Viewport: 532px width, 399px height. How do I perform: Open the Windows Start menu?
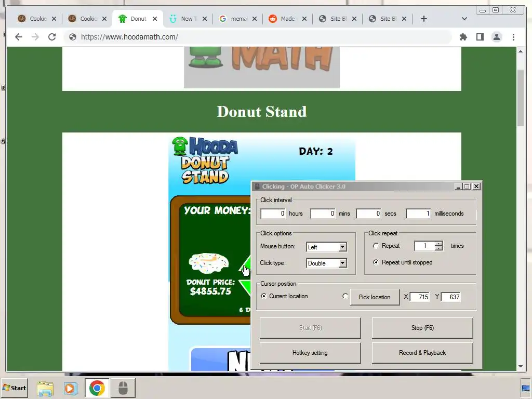[x=14, y=388]
